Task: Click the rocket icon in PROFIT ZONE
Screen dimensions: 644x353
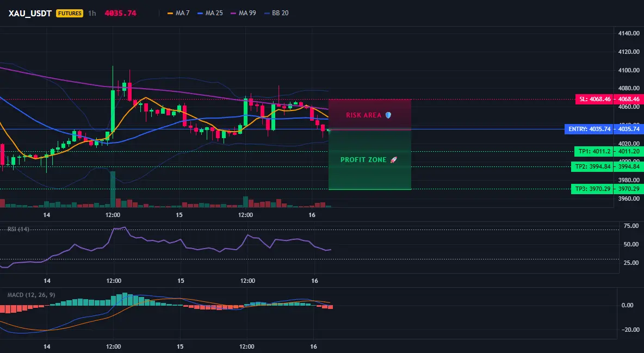Action: (x=393, y=159)
